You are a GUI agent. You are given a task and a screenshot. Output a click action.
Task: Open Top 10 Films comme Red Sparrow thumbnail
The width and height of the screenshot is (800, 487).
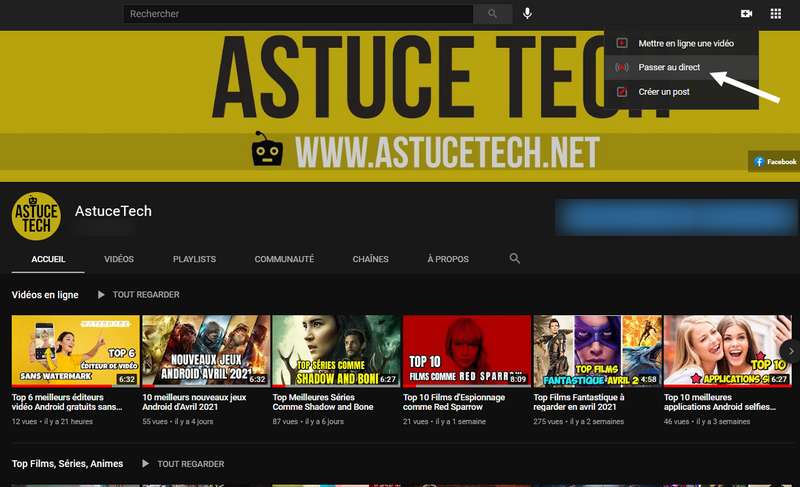point(467,351)
